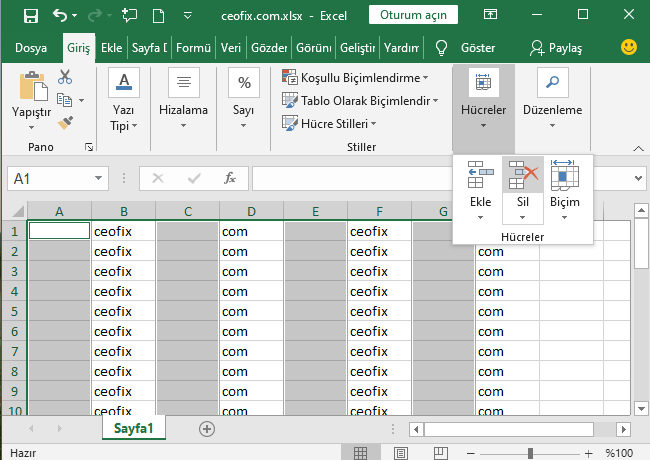This screenshot has width=650, height=460.
Task: Open the Düzenleme editing group
Action: 552,99
